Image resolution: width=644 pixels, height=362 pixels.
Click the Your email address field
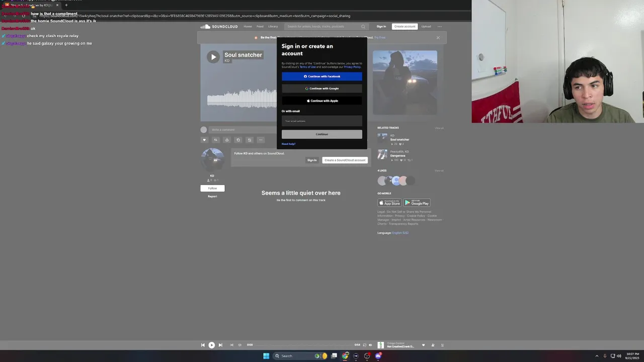(321, 121)
